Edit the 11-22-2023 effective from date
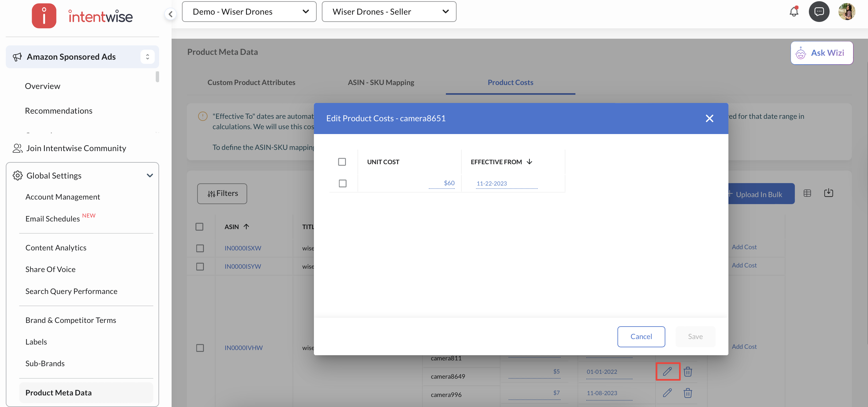Image resolution: width=868 pixels, height=407 pixels. 492,183
